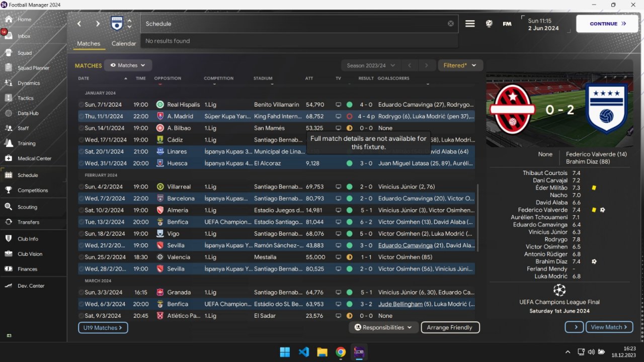
Task: Go forward with the right navigation arrow
Action: [x=98, y=24]
